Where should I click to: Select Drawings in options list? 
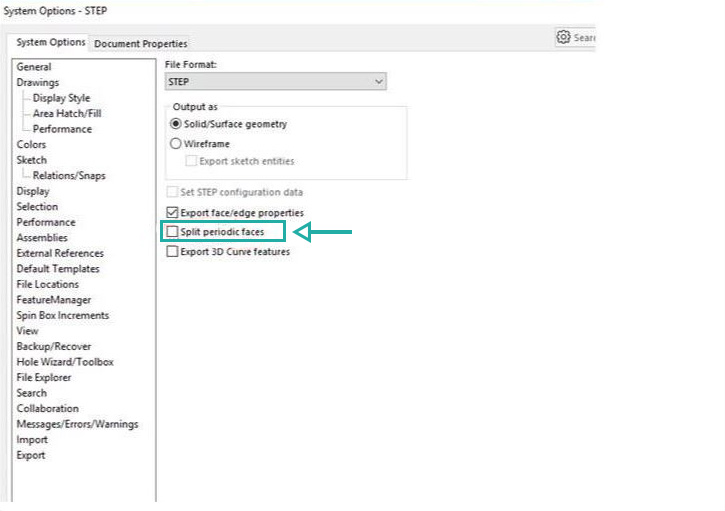[38, 82]
